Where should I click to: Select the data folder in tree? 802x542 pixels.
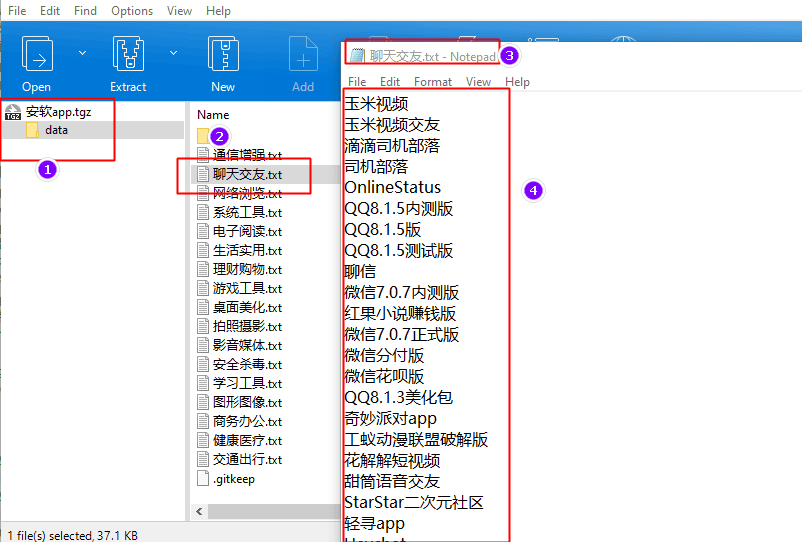(x=56, y=130)
